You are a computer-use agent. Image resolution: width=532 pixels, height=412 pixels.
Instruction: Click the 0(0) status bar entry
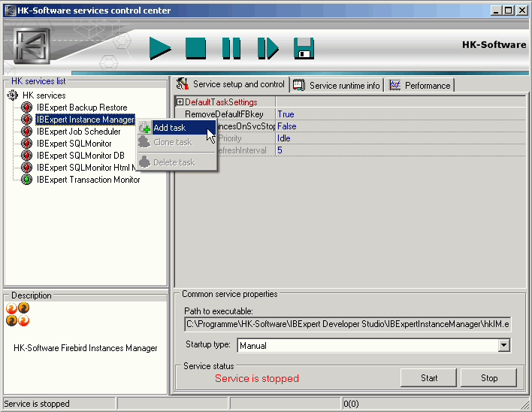351,404
